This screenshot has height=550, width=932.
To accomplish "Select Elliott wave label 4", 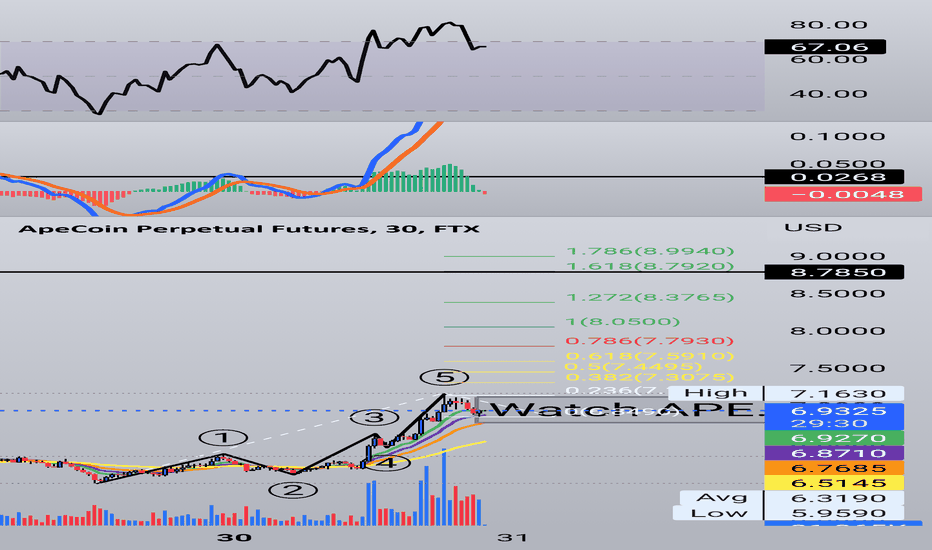I will [386, 462].
